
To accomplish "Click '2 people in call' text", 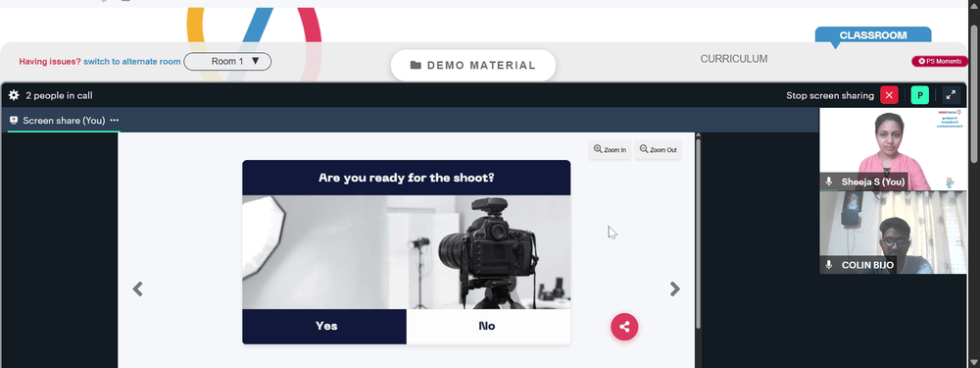I will point(60,96).
